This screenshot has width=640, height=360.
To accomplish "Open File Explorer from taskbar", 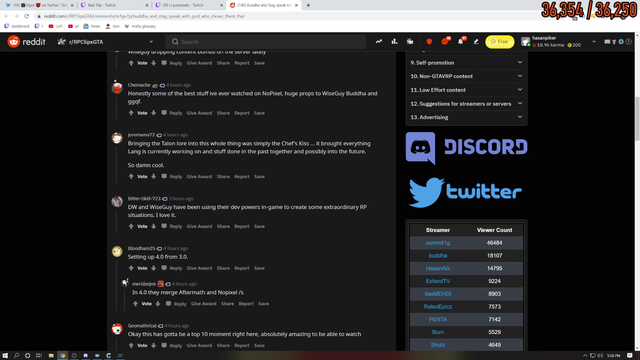I will (51, 356).
